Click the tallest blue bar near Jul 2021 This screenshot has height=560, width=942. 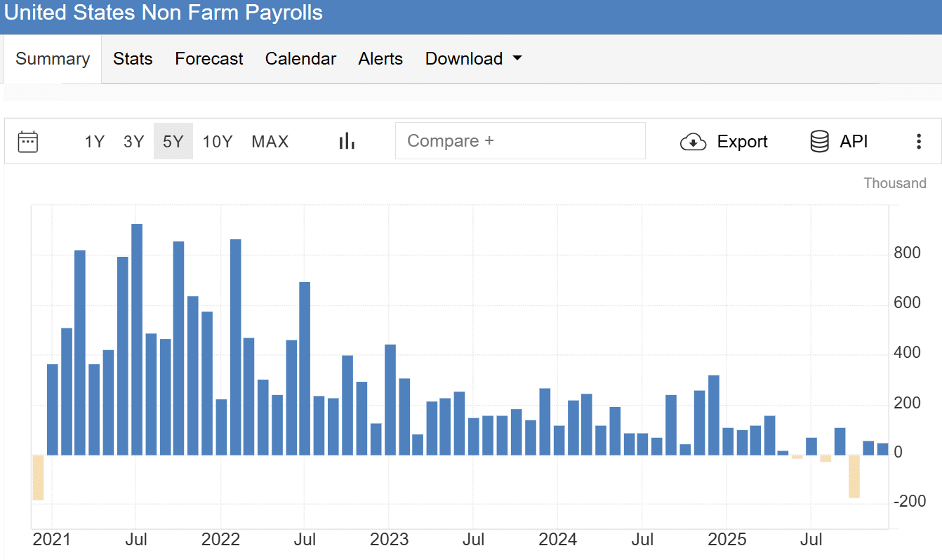coord(137,339)
